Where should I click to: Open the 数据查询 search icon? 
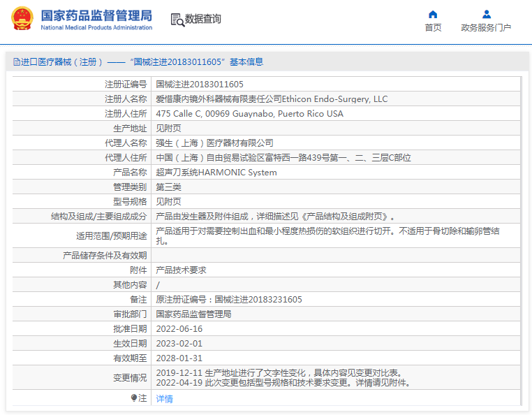click(177, 20)
